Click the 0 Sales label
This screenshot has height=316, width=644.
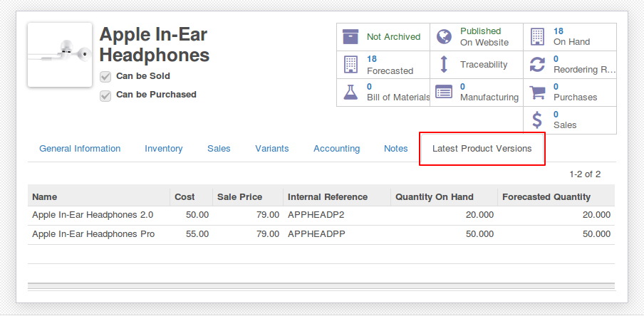565,120
